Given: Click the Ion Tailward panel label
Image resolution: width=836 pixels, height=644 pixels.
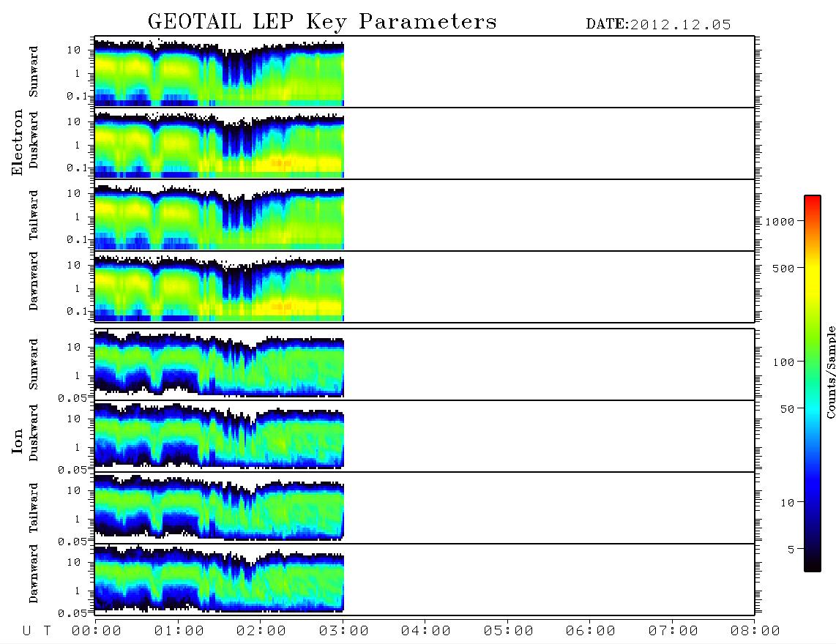Looking at the screenshot, I should [x=34, y=508].
